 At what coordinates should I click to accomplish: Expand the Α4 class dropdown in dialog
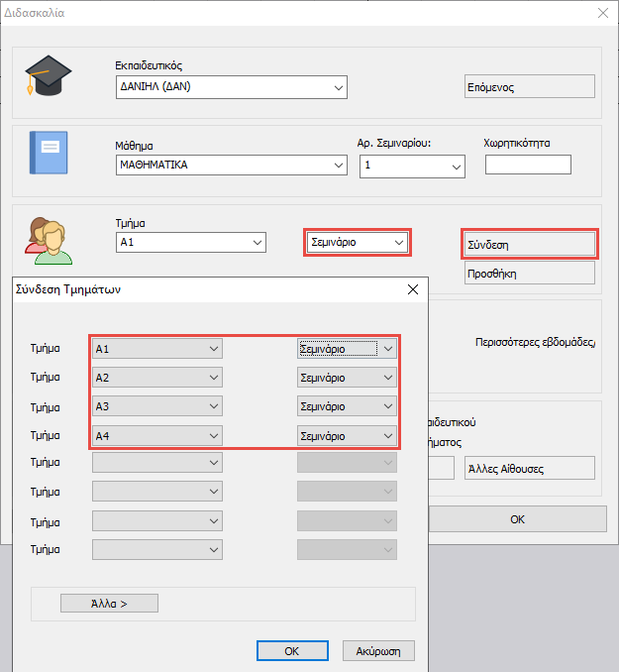(156, 435)
